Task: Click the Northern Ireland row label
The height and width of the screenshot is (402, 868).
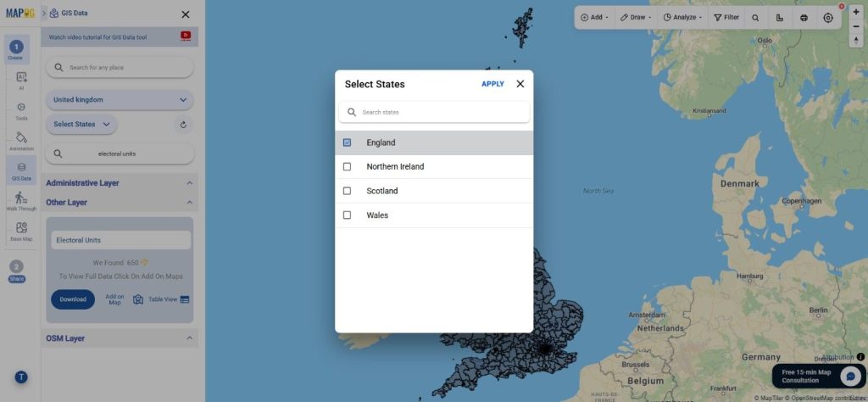Action: coord(395,167)
